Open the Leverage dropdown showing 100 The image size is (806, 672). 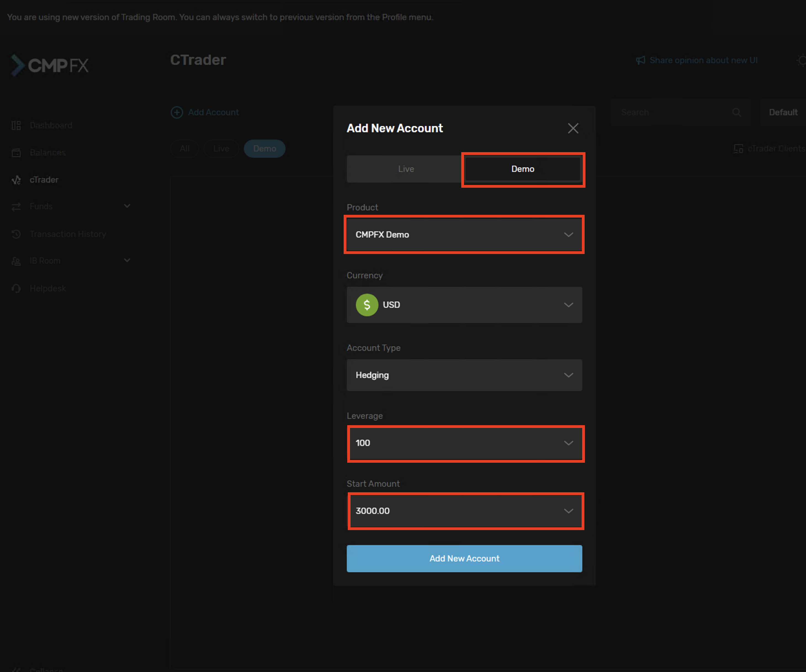pyautogui.click(x=464, y=443)
